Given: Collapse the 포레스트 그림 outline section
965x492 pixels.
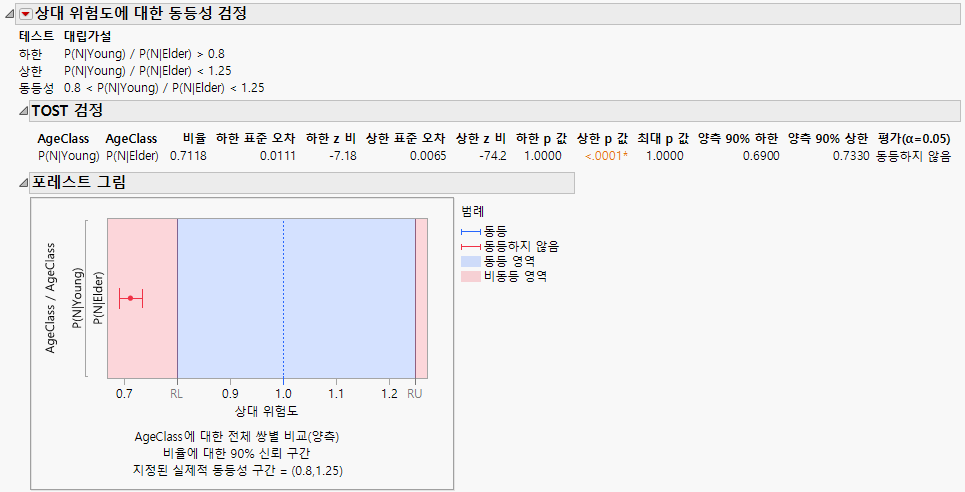Looking at the screenshot, I should point(23,182).
